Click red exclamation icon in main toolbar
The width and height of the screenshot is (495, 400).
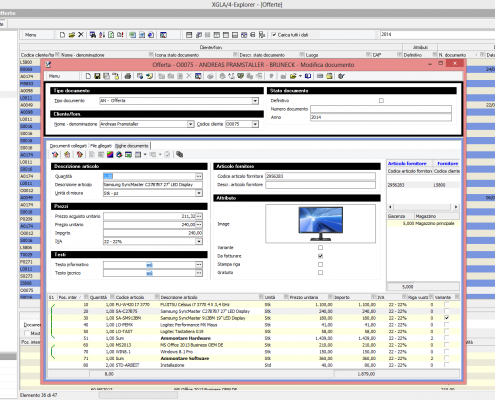tap(120, 35)
